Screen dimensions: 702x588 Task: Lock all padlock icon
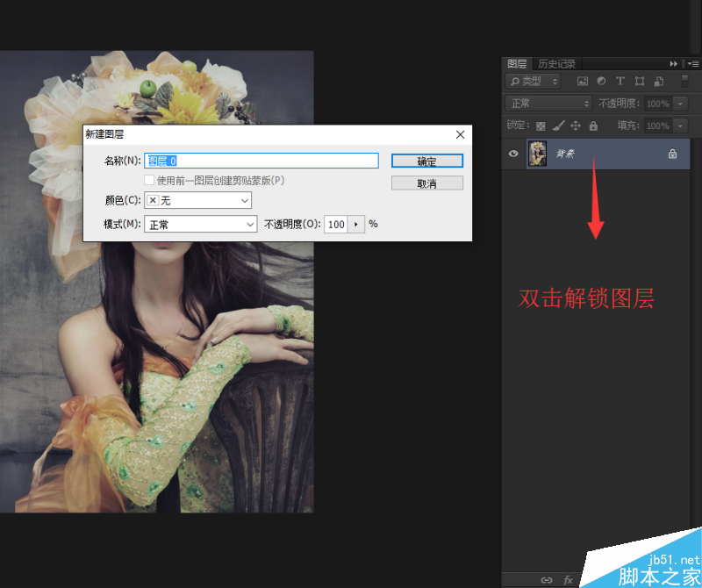coord(593,125)
